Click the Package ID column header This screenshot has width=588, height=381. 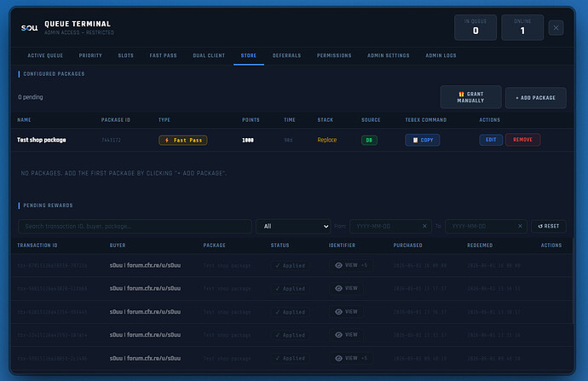click(x=116, y=120)
